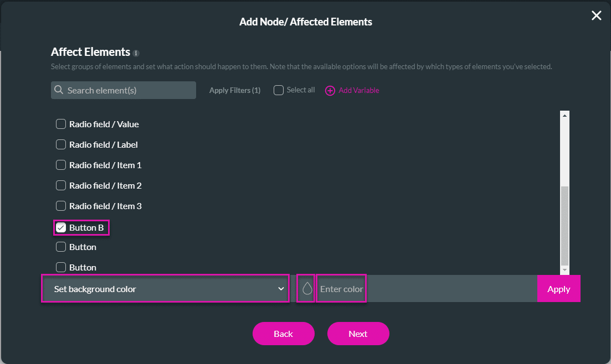Click the Back button
This screenshot has width=611, height=364.
click(283, 333)
